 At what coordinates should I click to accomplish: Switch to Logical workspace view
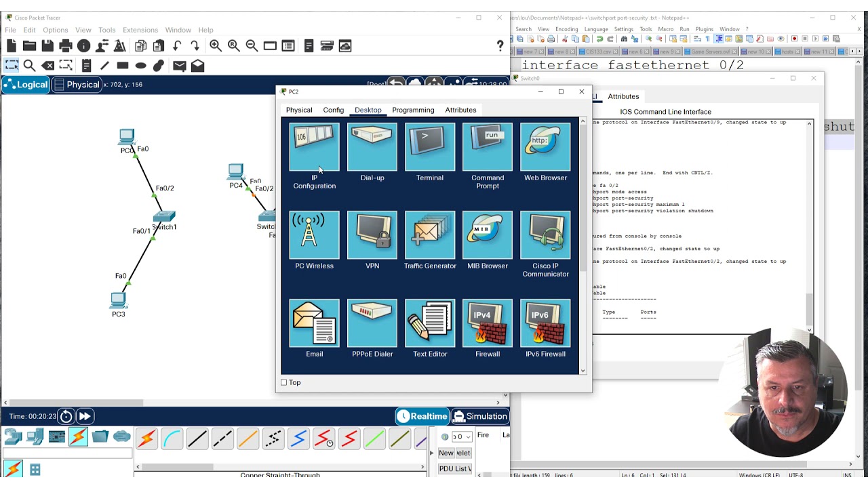(26, 85)
